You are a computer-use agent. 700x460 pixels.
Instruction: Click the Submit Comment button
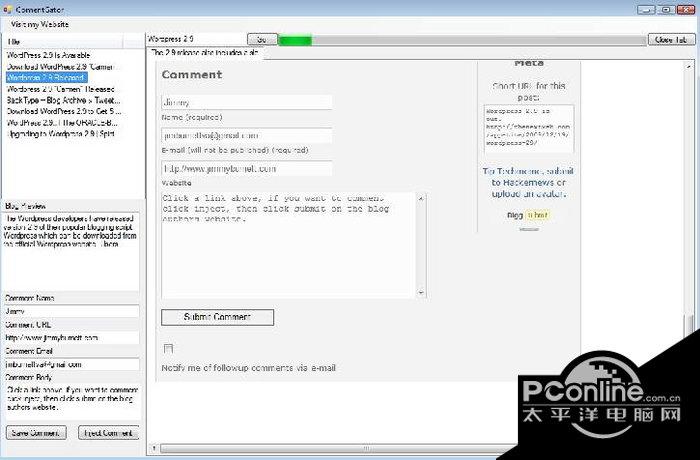pyautogui.click(x=217, y=317)
